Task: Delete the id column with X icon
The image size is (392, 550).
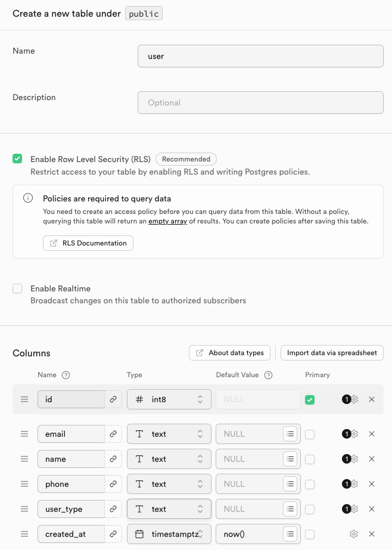Action: 372,399
